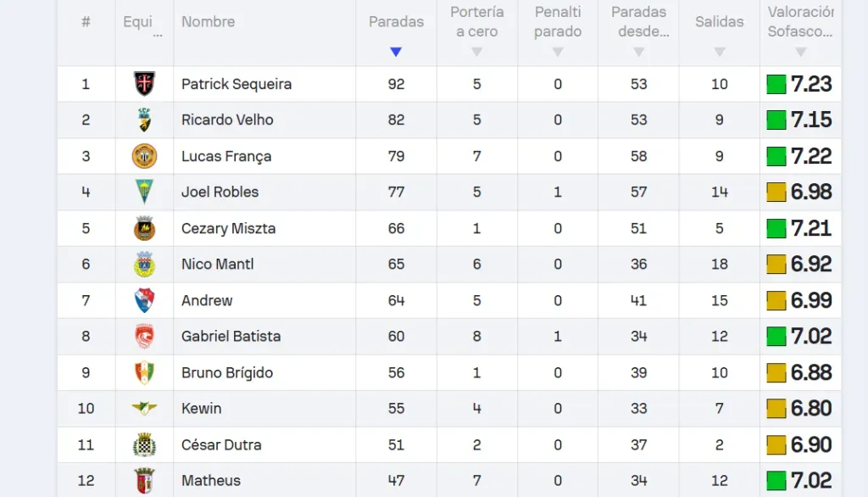Click the row number cell for rank 5

(86, 228)
